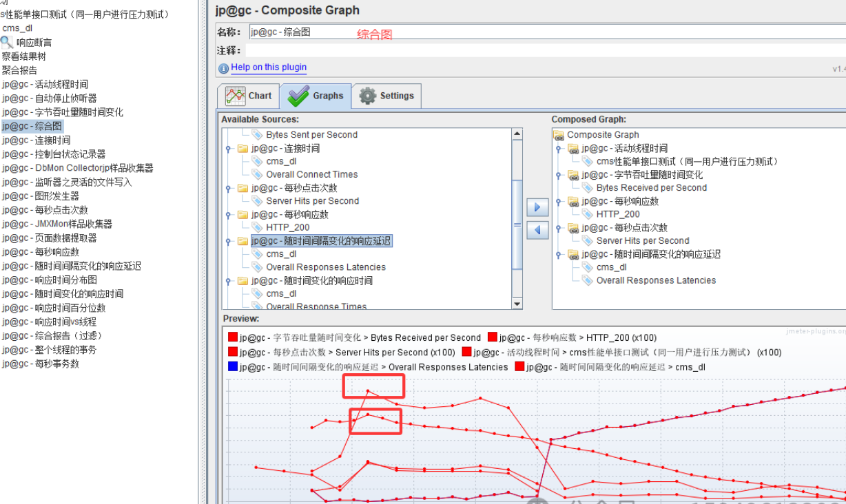Click the Composite Graph root folder icon
Screen dimensions: 846x504
click(x=559, y=135)
